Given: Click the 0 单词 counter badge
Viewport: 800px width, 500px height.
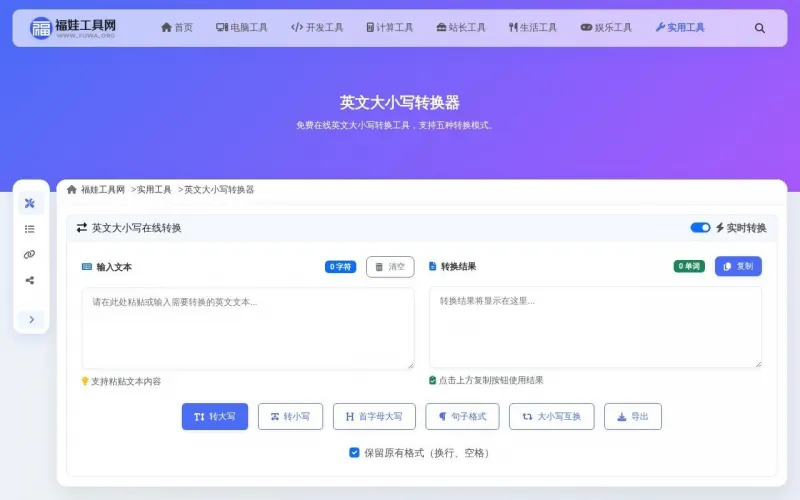Looking at the screenshot, I should point(689,266).
